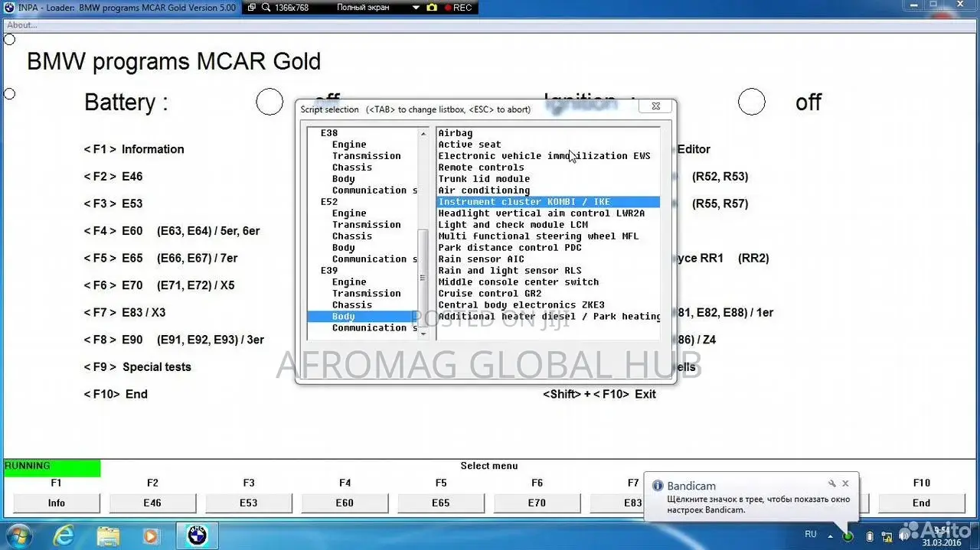The image size is (980, 550).
Task: Select E52 in the model tree
Action: point(328,202)
